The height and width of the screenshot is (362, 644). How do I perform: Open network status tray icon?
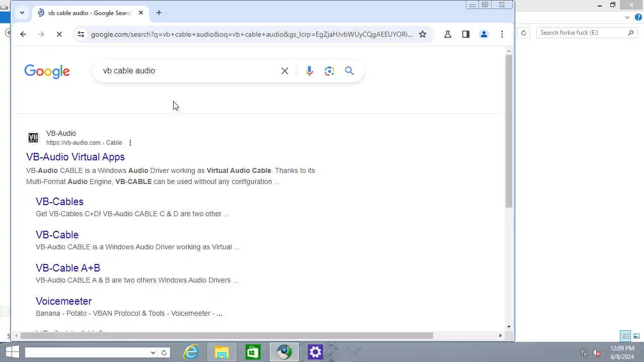584,353
